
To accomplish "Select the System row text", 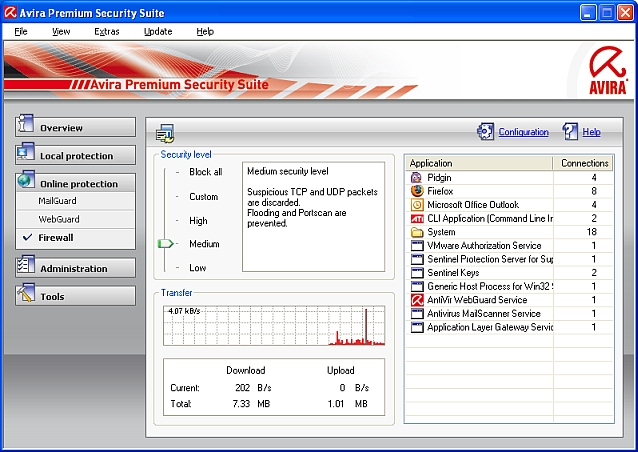I will 441,232.
